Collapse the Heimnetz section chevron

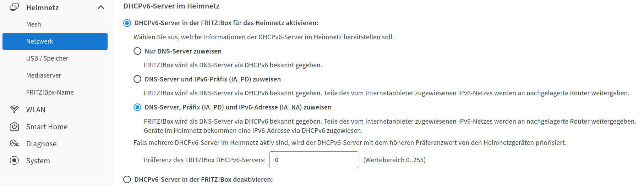click(101, 7)
